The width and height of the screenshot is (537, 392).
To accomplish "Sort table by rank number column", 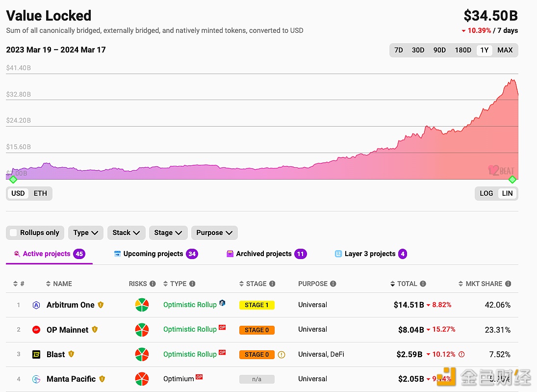I will pos(19,284).
